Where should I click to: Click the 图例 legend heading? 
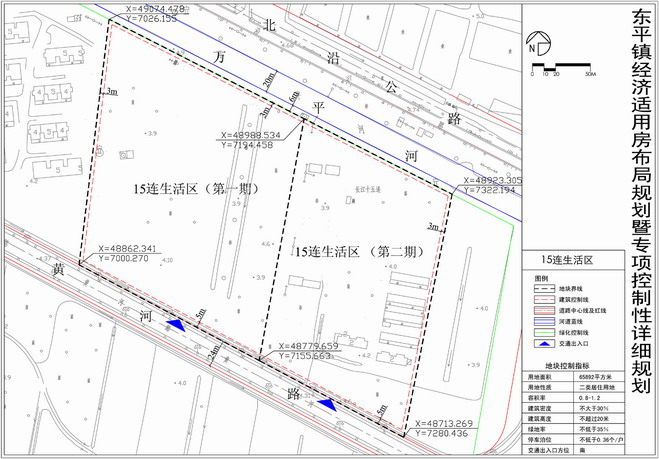pos(542,275)
